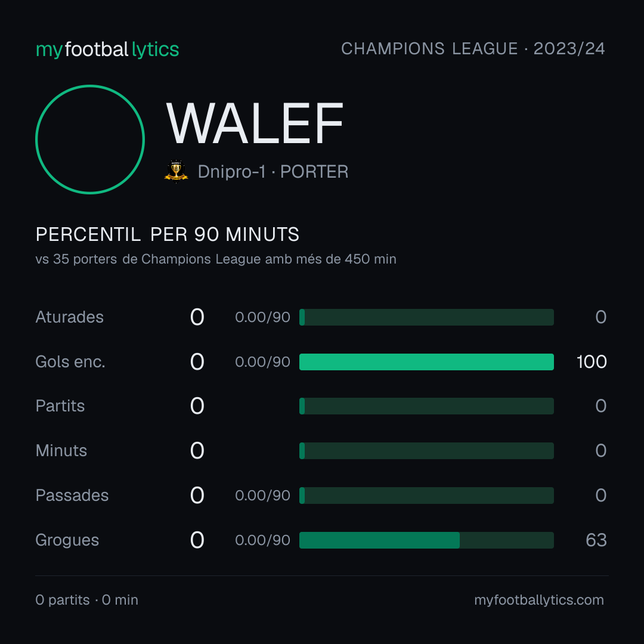Click the Dnipro-1 · PORTER team label
Screen dimensions: 644x644
coord(273,172)
